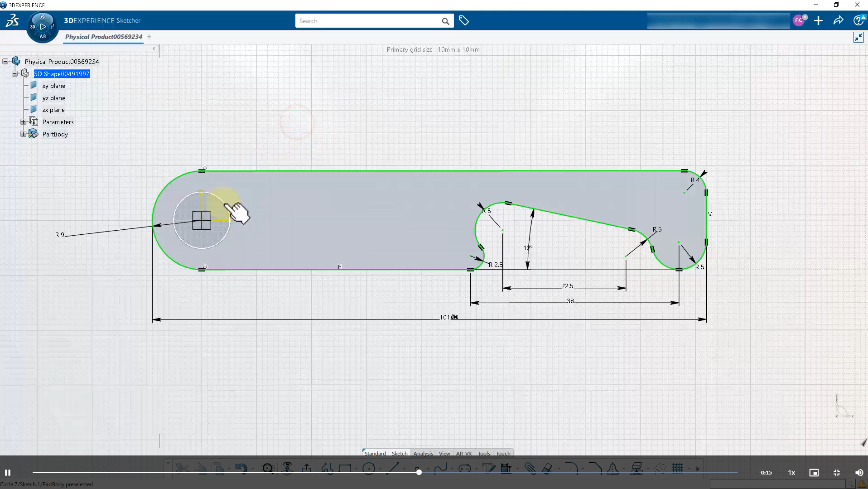
Task: Open the tag icon beside search
Action: (x=463, y=21)
